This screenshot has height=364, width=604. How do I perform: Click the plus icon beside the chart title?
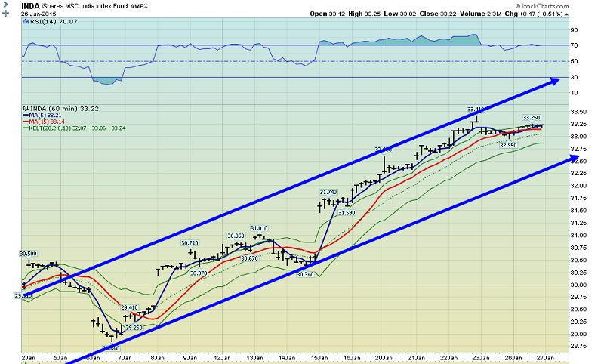(5, 14)
